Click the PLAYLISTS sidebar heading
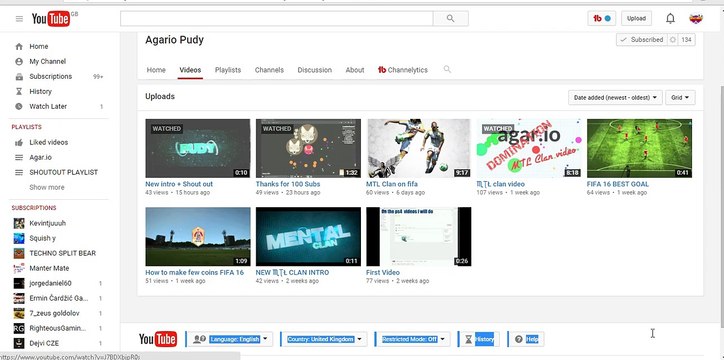This screenshot has height=360, width=724. (x=26, y=127)
